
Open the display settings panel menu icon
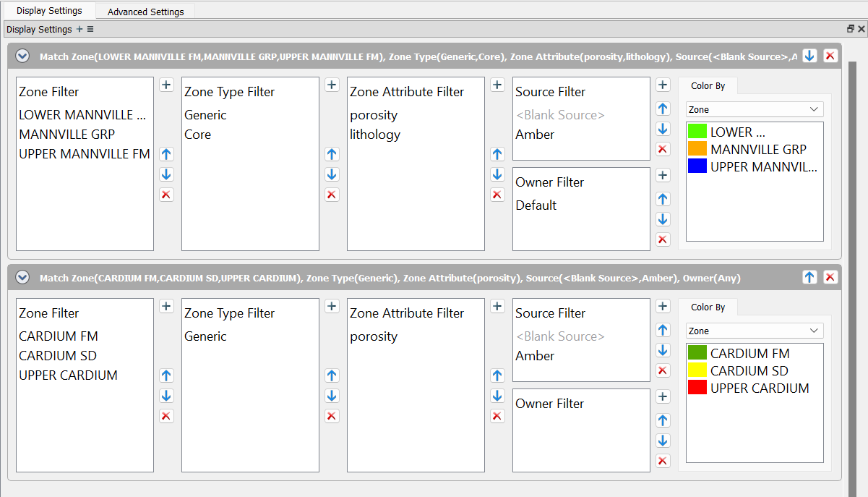pos(90,30)
